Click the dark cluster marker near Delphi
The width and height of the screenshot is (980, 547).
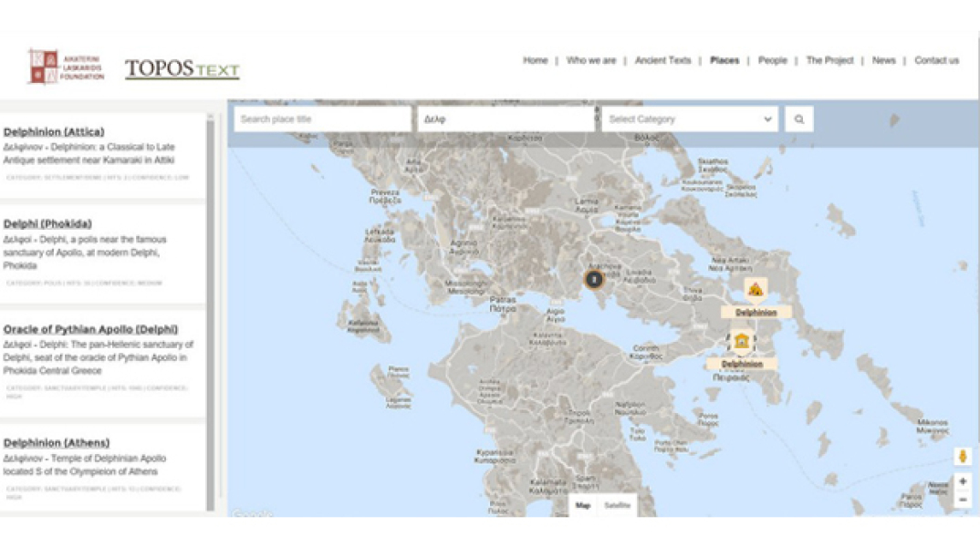tap(593, 279)
